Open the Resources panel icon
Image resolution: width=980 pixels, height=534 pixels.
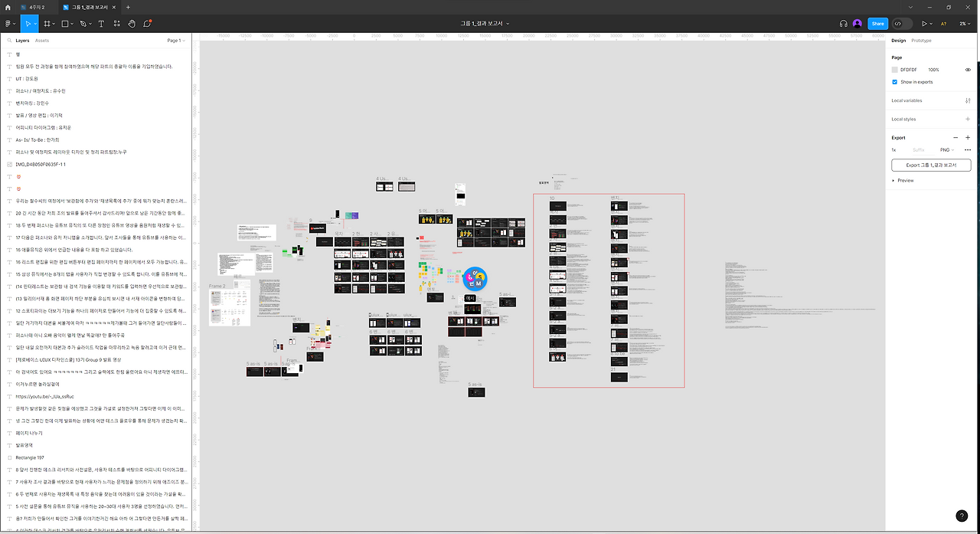(x=116, y=24)
